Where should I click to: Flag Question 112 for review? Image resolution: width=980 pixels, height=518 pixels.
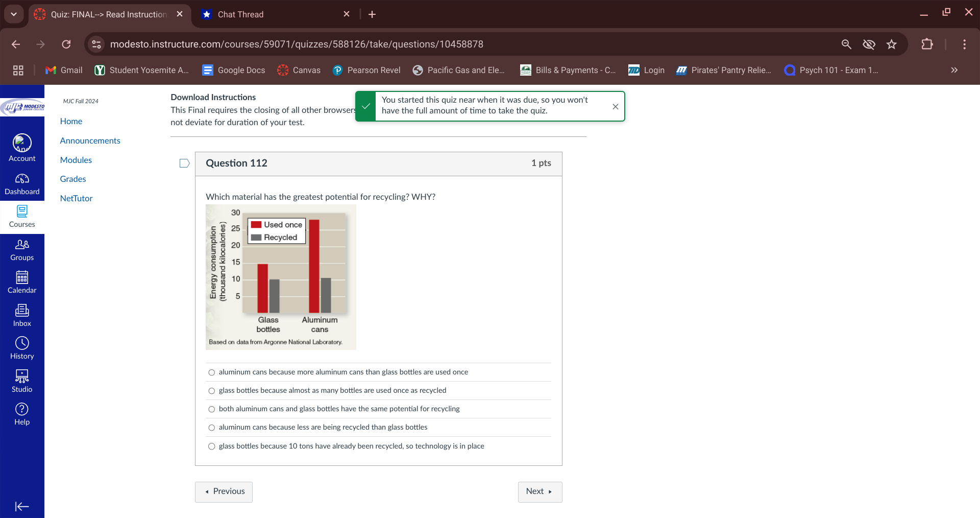point(184,163)
